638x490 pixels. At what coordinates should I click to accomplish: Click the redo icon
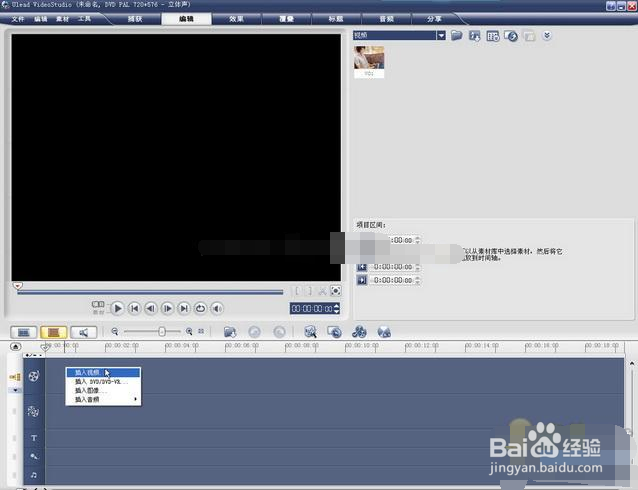(x=279, y=332)
